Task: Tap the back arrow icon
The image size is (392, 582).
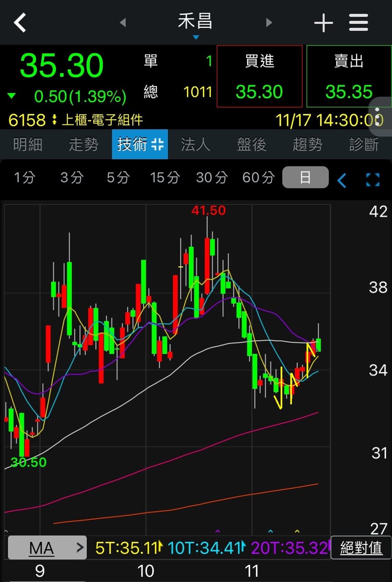Action: pos(20,22)
